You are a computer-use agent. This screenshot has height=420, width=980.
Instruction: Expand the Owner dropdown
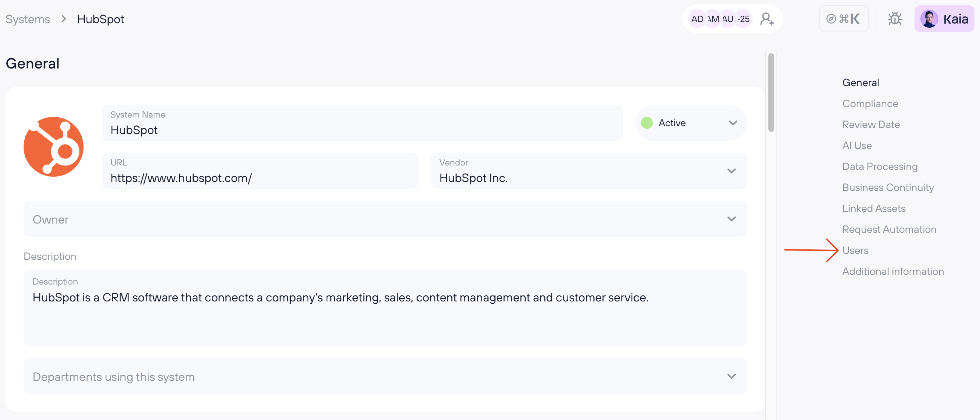pyautogui.click(x=385, y=219)
